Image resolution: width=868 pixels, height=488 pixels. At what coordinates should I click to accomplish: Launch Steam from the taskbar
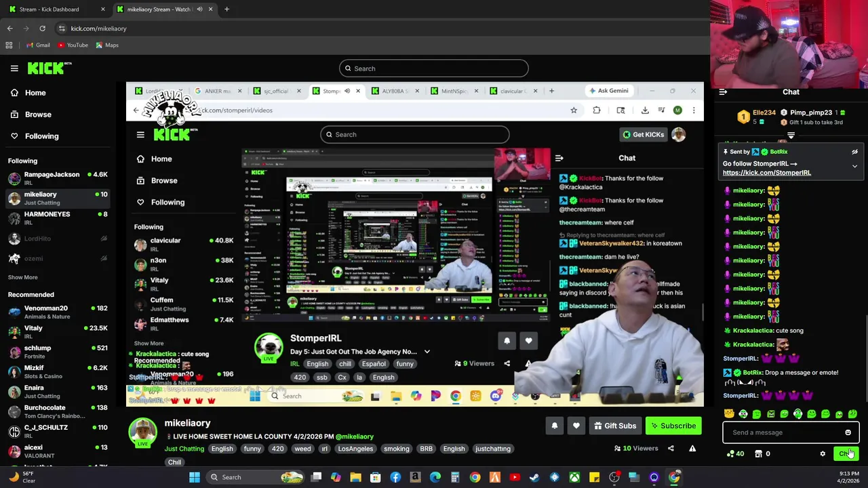point(534,477)
